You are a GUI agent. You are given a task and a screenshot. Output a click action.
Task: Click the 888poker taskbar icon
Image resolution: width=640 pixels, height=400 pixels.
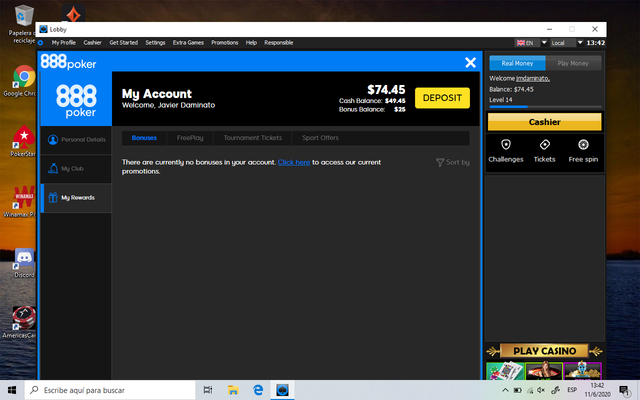[282, 390]
